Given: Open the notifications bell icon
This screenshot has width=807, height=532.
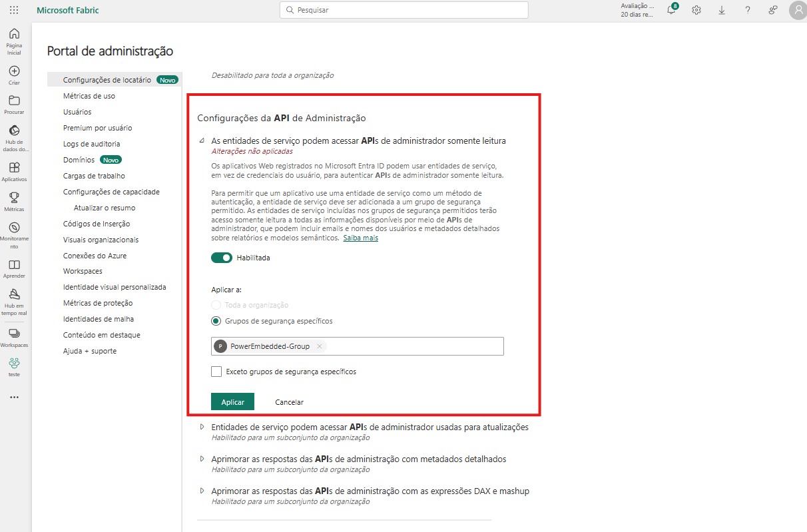Looking at the screenshot, I should [671, 10].
